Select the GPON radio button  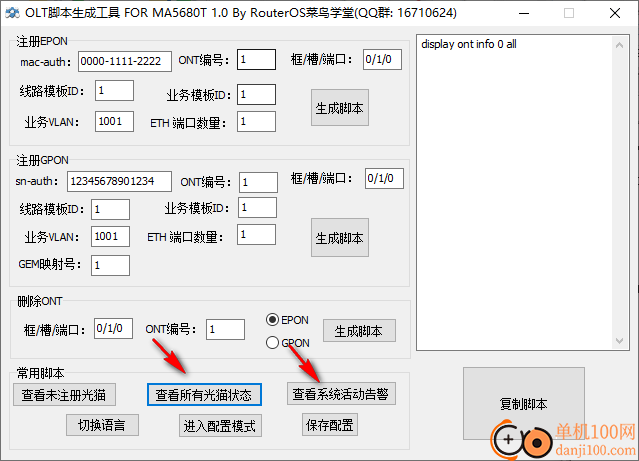[x=272, y=343]
